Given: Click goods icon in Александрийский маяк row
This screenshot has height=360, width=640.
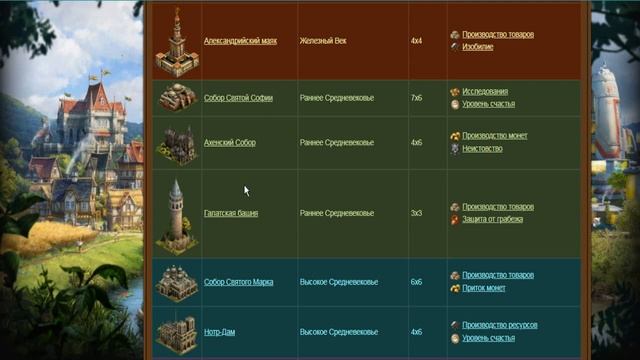Looking at the screenshot, I should (455, 35).
